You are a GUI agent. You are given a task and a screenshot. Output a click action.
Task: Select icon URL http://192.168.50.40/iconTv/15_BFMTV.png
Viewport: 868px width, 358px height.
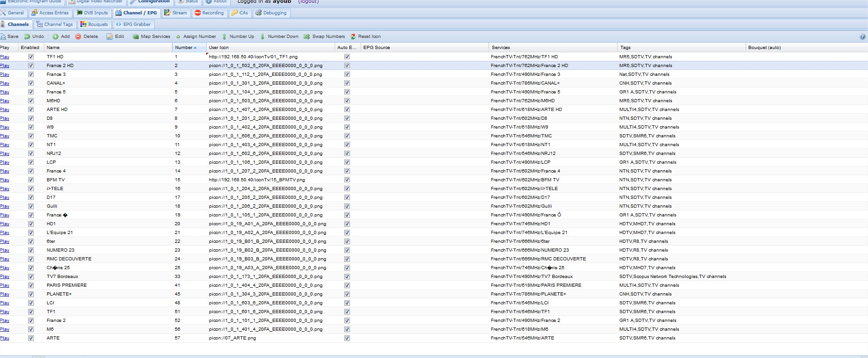coord(270,180)
